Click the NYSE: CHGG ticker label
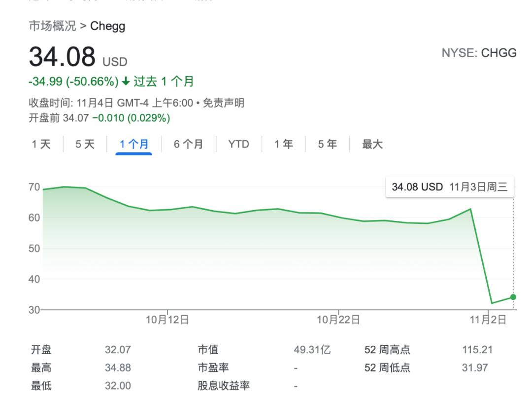Screen dimensions: 532x399 (x=479, y=53)
